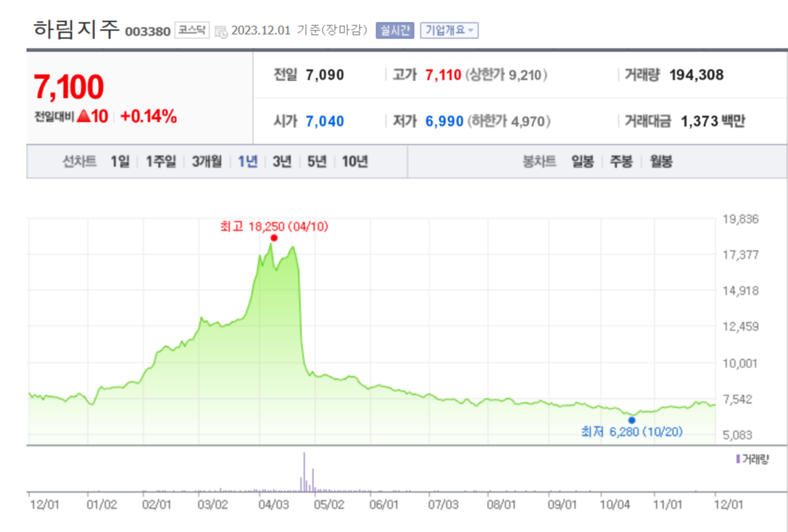The height and width of the screenshot is (532, 788).
Task: Click the current price 7,100
Action: 69,87
